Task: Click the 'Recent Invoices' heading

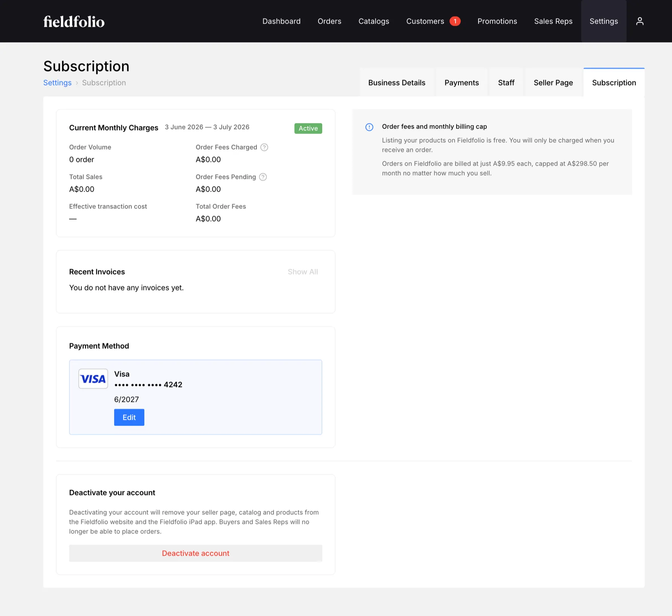Action: (97, 272)
